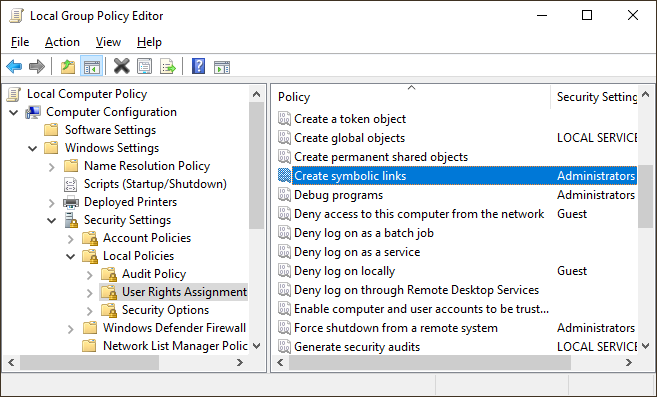This screenshot has width=657, height=397.
Task: Click the Delete X toolbar icon
Action: point(122,66)
